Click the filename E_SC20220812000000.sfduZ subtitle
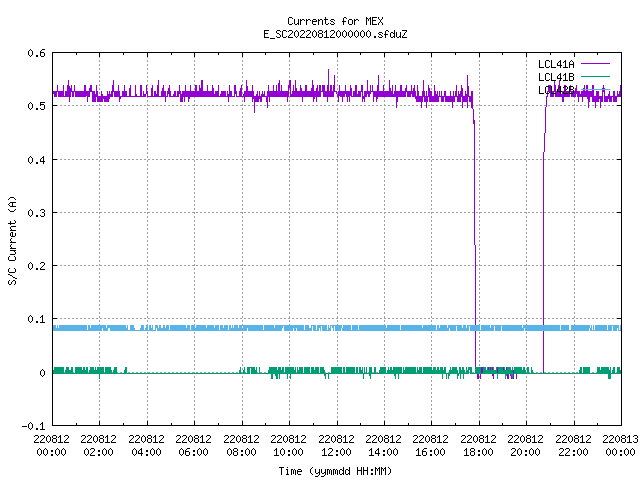Viewport: 640px width, 480px height. pyautogui.click(x=335, y=34)
